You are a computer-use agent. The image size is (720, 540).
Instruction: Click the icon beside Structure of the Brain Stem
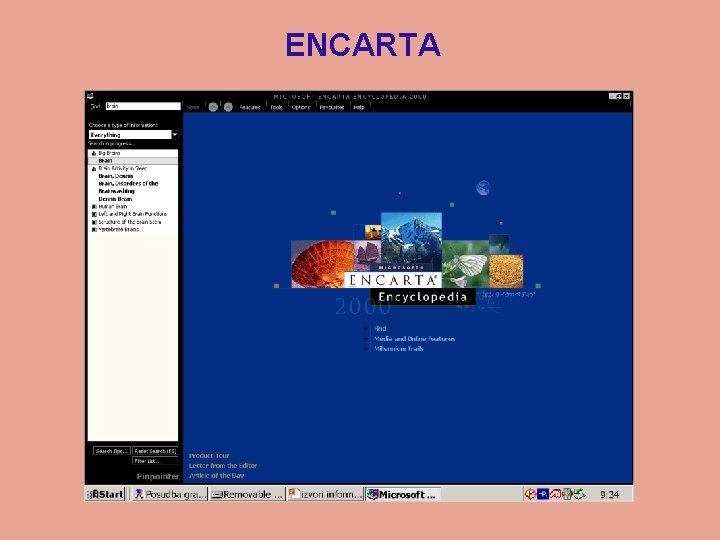(x=94, y=222)
